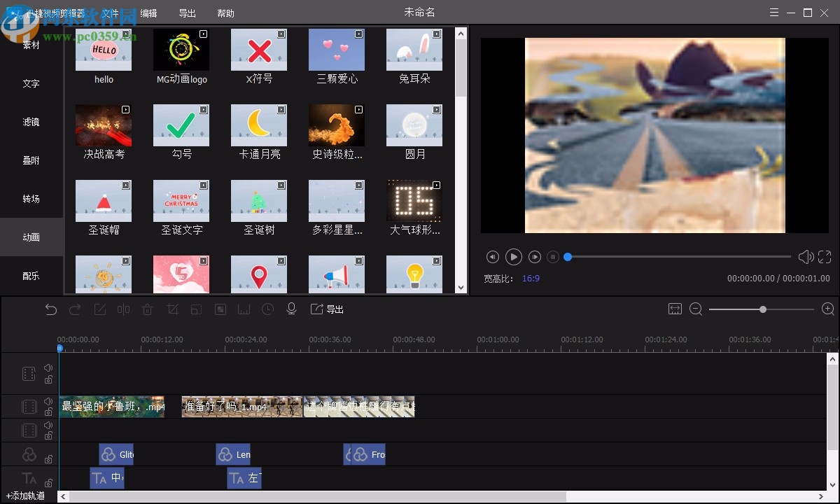Mute the third video track

pyautogui.click(x=48, y=425)
